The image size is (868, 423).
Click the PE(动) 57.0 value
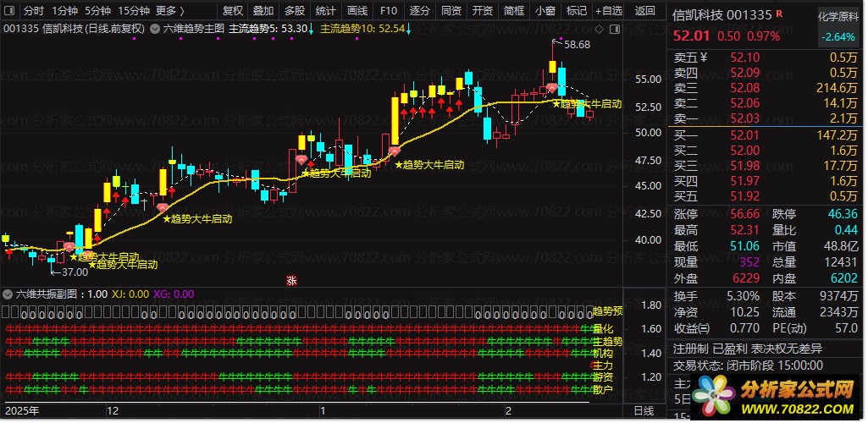point(847,328)
